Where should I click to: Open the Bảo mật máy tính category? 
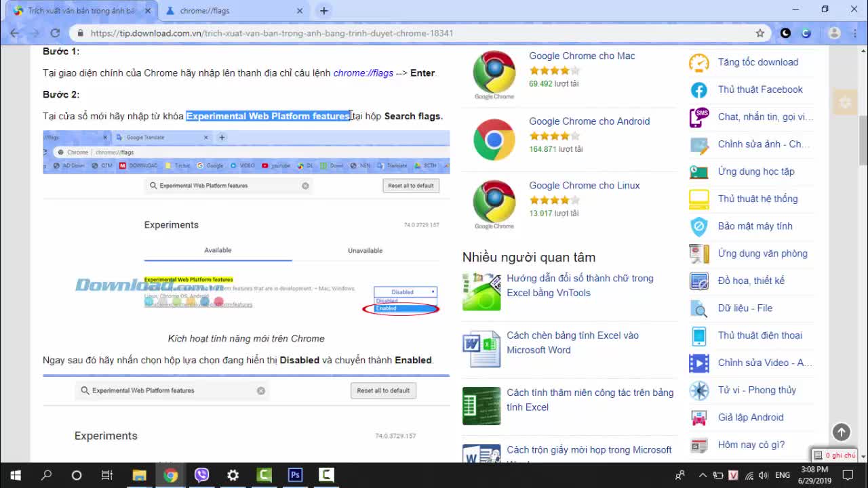[755, 226]
